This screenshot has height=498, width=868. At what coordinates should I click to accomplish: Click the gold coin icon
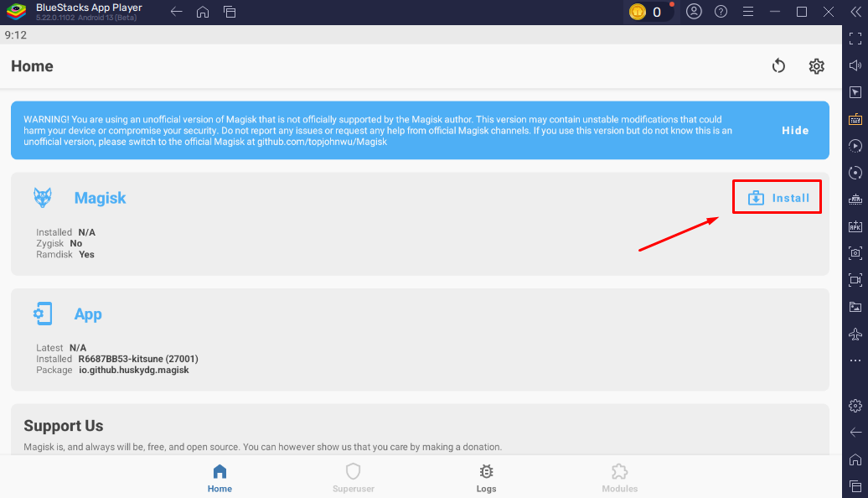[638, 12]
